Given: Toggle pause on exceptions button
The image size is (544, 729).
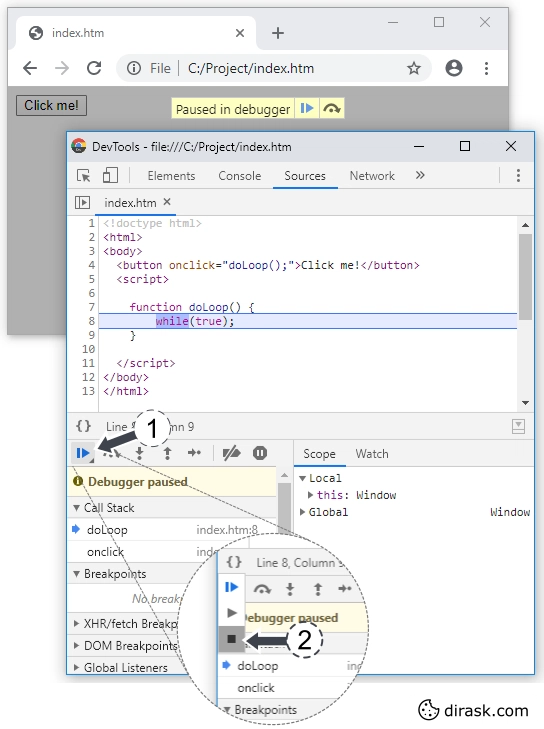Looking at the screenshot, I should pyautogui.click(x=260, y=453).
